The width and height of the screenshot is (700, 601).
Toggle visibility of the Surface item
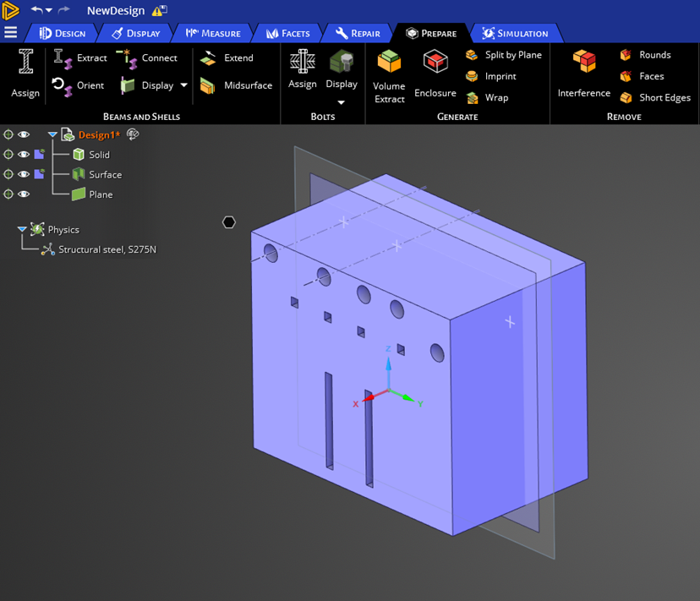(24, 175)
